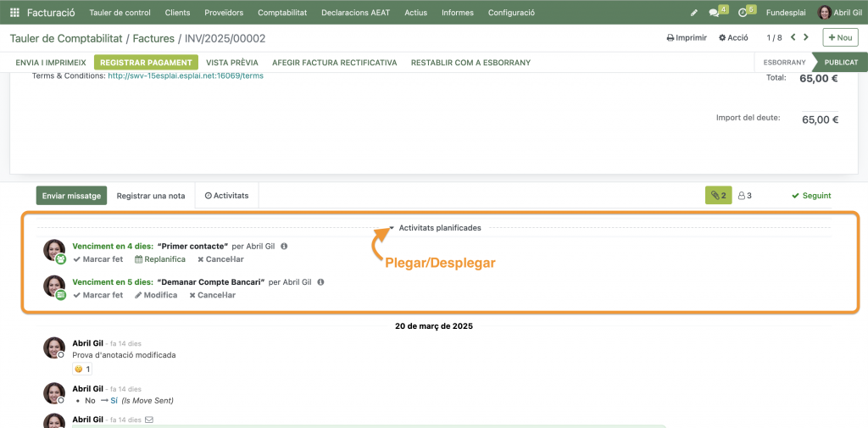Go to the previous record arrow
Screen dimensions: 868x428
(793, 37)
